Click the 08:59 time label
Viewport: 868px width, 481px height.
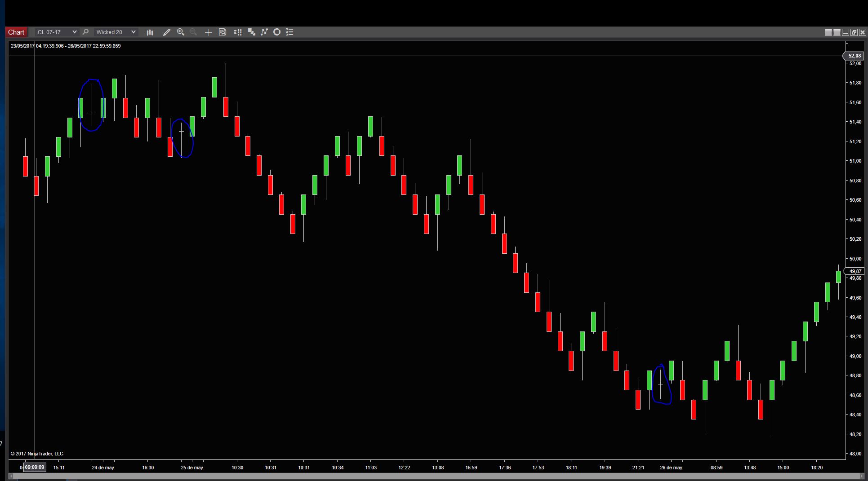point(717,468)
